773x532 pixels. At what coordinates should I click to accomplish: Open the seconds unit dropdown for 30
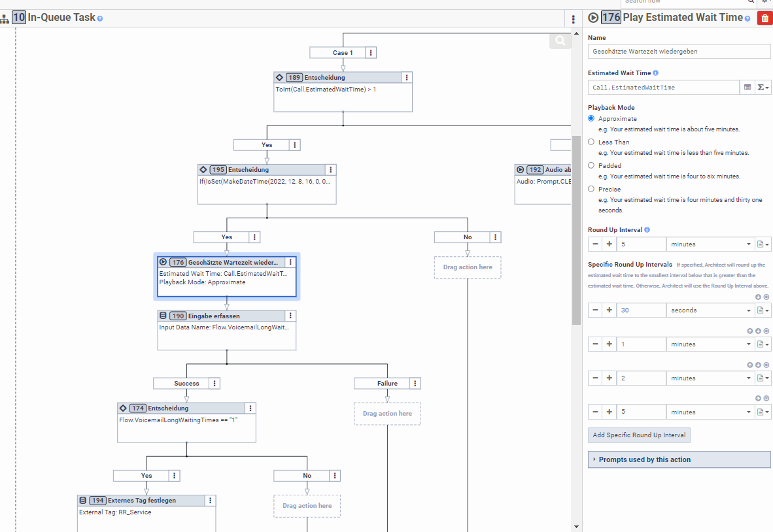tap(710, 310)
